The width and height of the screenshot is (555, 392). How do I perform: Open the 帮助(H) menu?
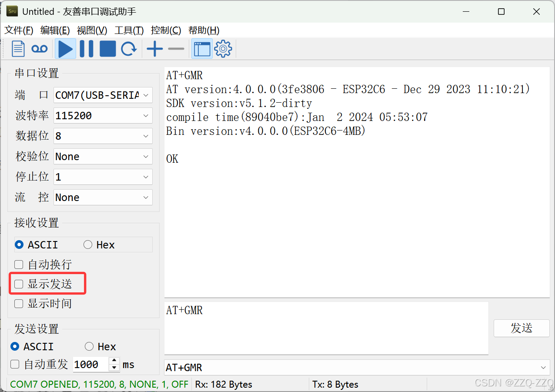tap(204, 30)
